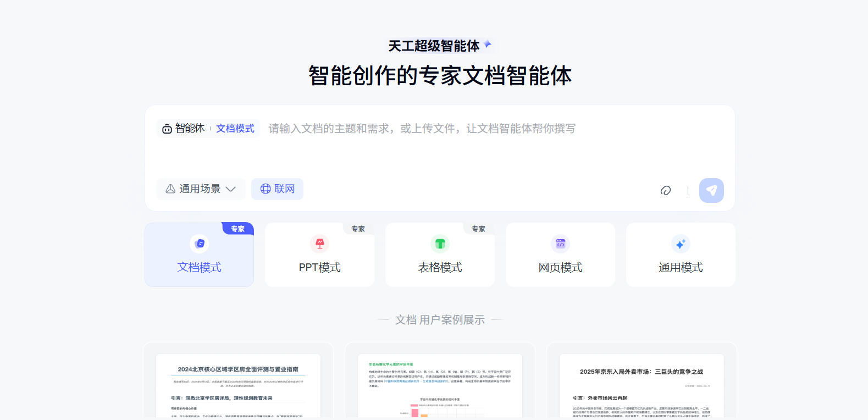Viewport: 868px width, 420px height.
Task: Click the globe icon in 联网 button
Action: [x=266, y=189]
